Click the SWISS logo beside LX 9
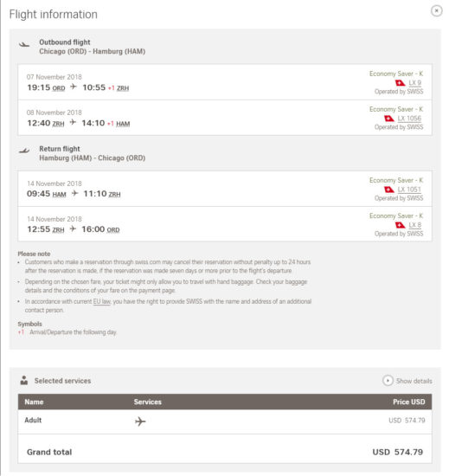 [400, 83]
